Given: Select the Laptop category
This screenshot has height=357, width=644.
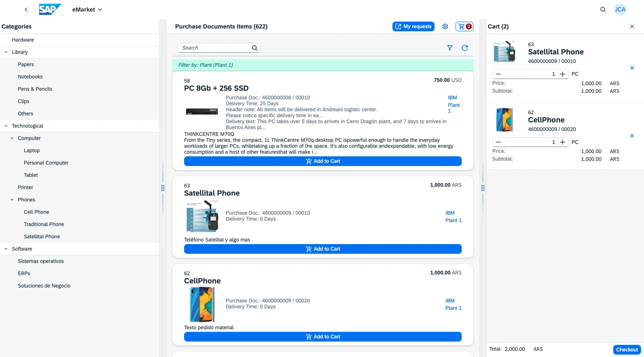Looking at the screenshot, I should pyautogui.click(x=32, y=150).
